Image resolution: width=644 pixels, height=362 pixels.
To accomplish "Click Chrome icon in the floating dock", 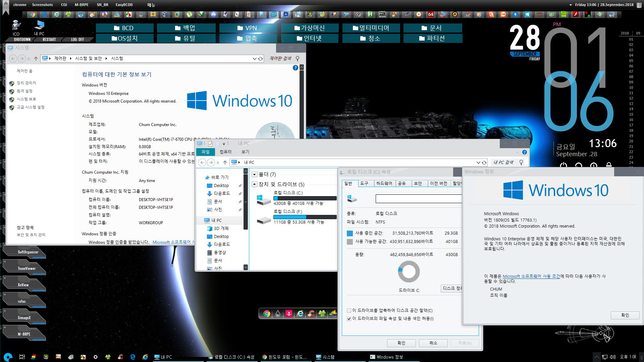I will click(x=267, y=313).
